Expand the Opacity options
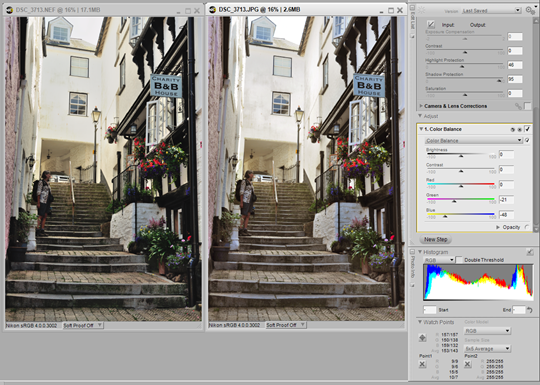This screenshot has height=385, width=540. 498,227
